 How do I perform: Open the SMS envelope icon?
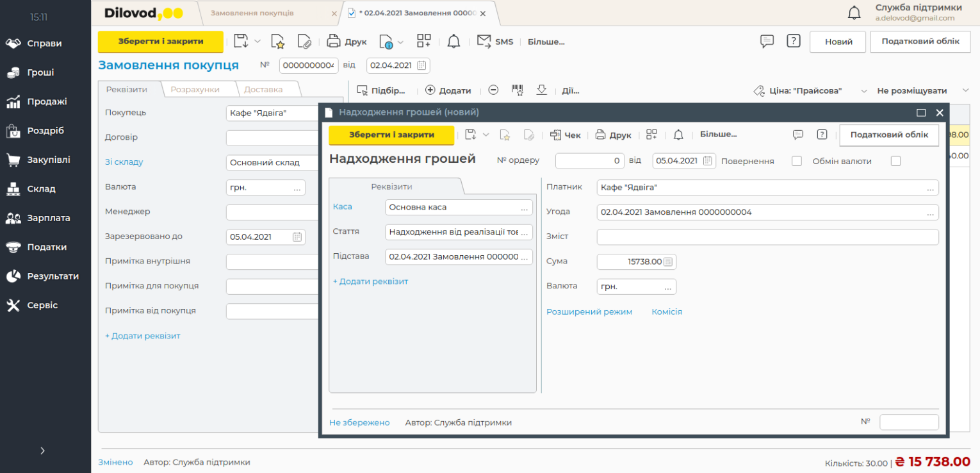pos(484,41)
